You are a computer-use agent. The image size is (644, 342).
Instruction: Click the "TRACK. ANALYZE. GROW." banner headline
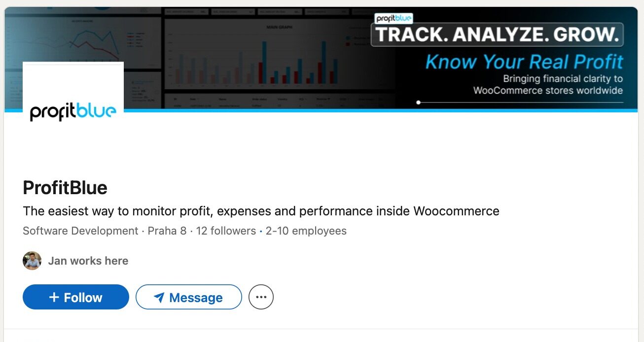[497, 34]
